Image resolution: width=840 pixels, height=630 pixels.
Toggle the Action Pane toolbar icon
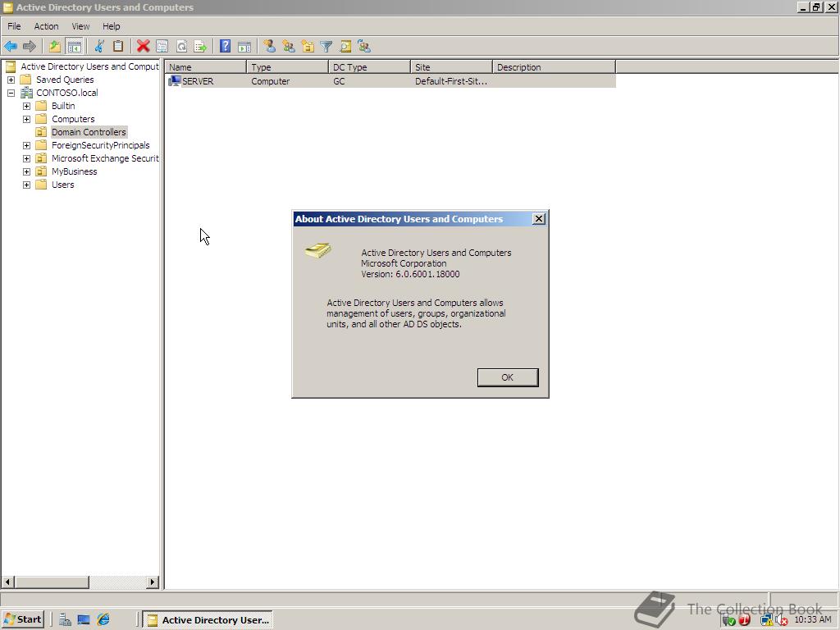point(244,47)
